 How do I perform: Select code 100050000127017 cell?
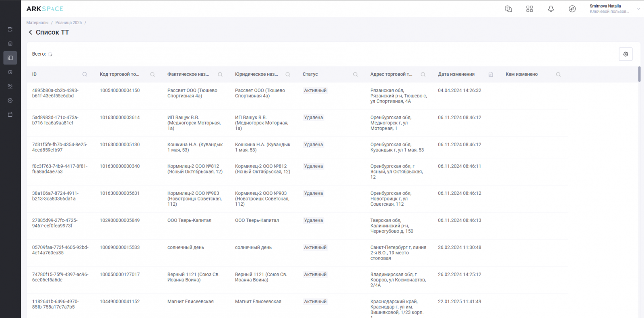[120, 275]
